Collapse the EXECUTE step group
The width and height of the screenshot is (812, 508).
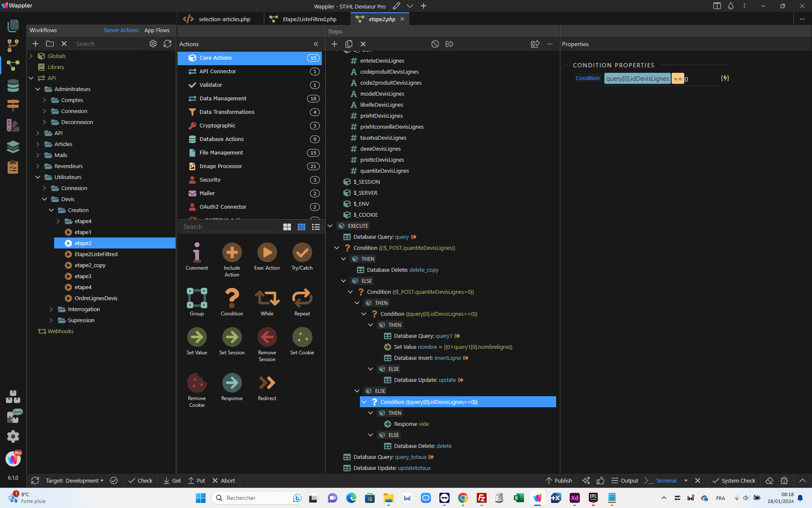pyautogui.click(x=330, y=226)
